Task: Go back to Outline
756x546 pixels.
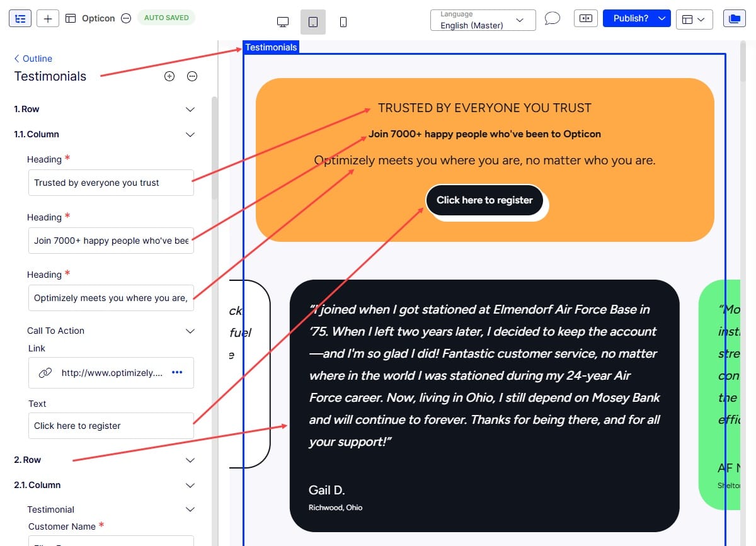Action: click(x=33, y=59)
